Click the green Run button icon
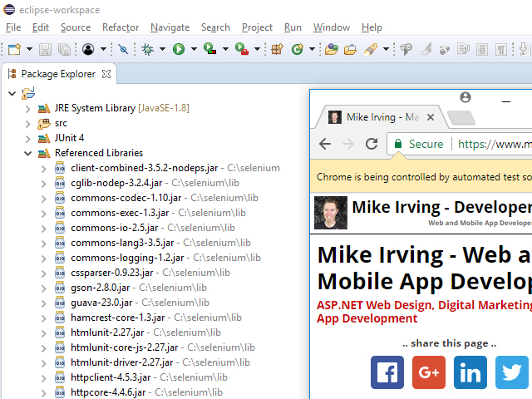The height and width of the screenshot is (399, 532). (x=179, y=49)
